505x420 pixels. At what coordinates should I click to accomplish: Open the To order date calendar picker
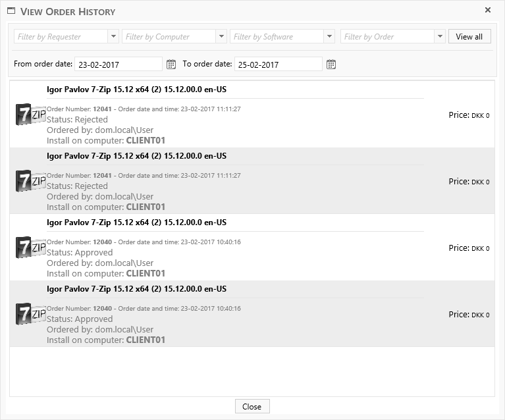331,64
